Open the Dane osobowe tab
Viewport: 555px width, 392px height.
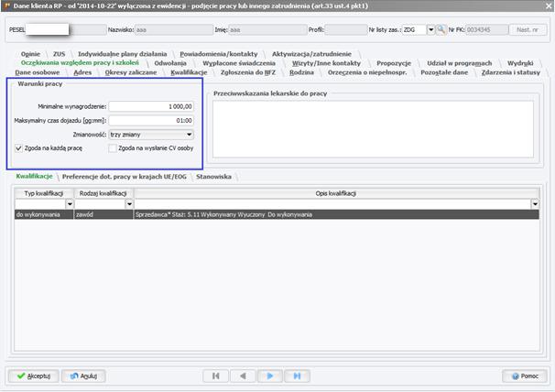[x=38, y=72]
